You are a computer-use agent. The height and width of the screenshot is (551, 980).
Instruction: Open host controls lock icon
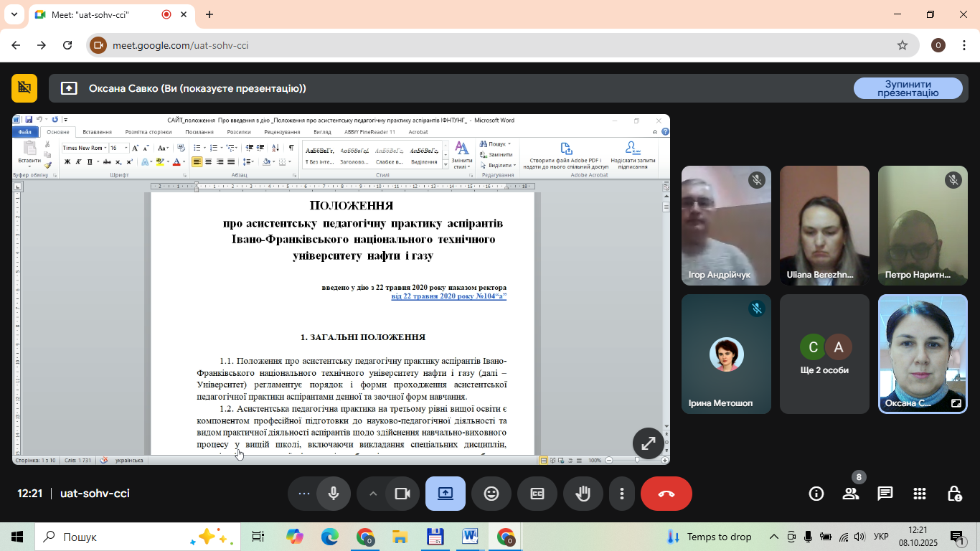pyautogui.click(x=954, y=494)
